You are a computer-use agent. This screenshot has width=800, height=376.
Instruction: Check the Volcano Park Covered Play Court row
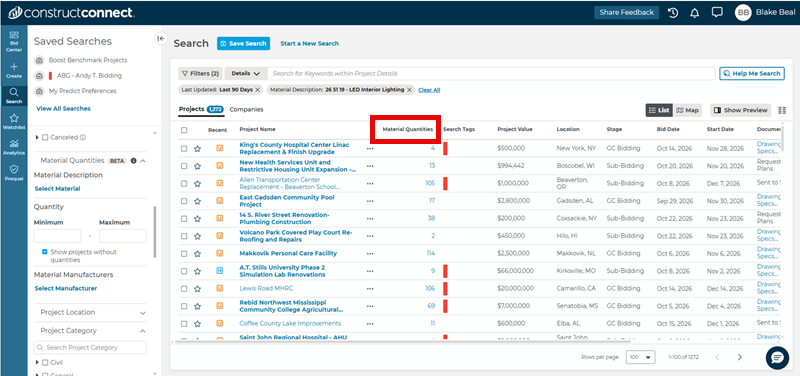tap(184, 236)
